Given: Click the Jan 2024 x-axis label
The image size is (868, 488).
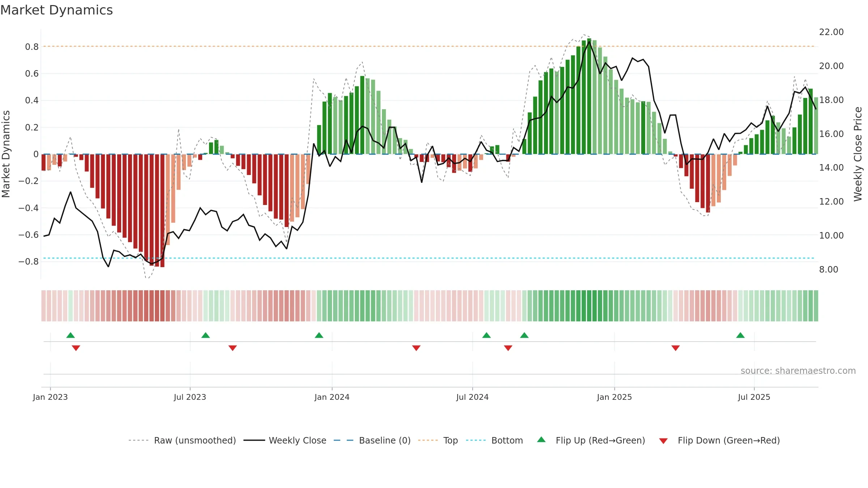Looking at the screenshot, I should [332, 397].
